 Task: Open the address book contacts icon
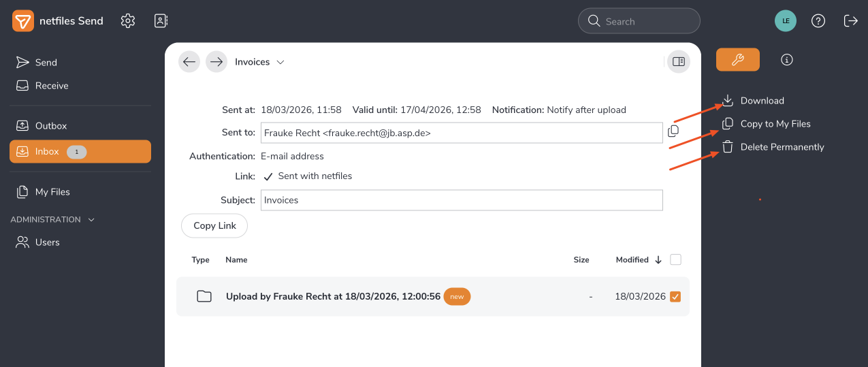[x=161, y=21]
